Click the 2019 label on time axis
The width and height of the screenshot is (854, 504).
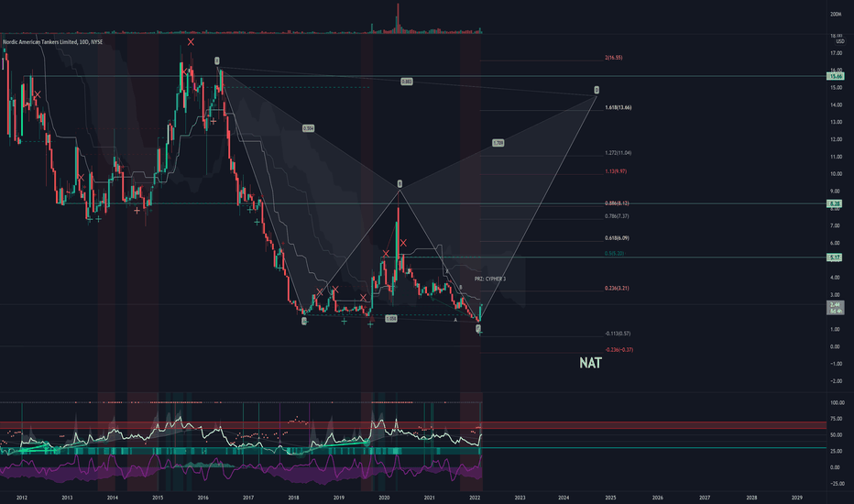[x=339, y=498]
